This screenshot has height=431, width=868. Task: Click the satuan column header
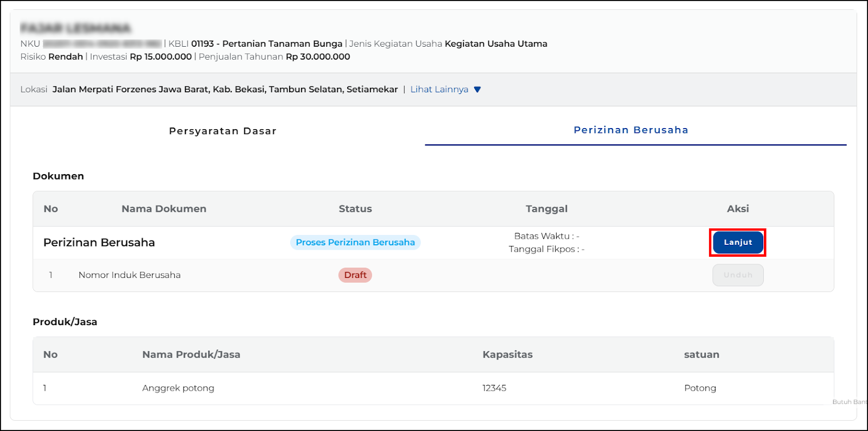tap(701, 354)
